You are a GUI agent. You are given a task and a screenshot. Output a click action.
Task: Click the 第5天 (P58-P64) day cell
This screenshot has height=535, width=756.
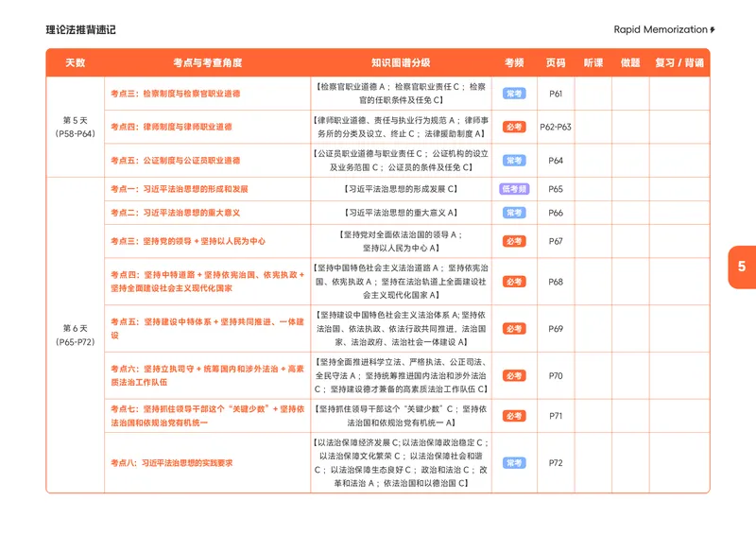76,127
